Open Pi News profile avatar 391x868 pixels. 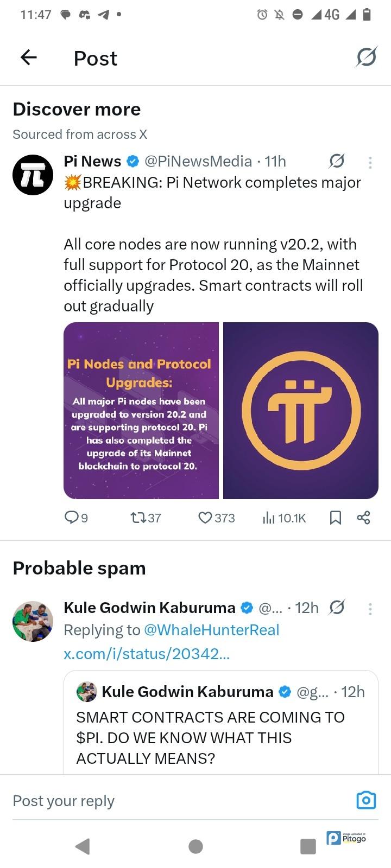[x=33, y=175]
